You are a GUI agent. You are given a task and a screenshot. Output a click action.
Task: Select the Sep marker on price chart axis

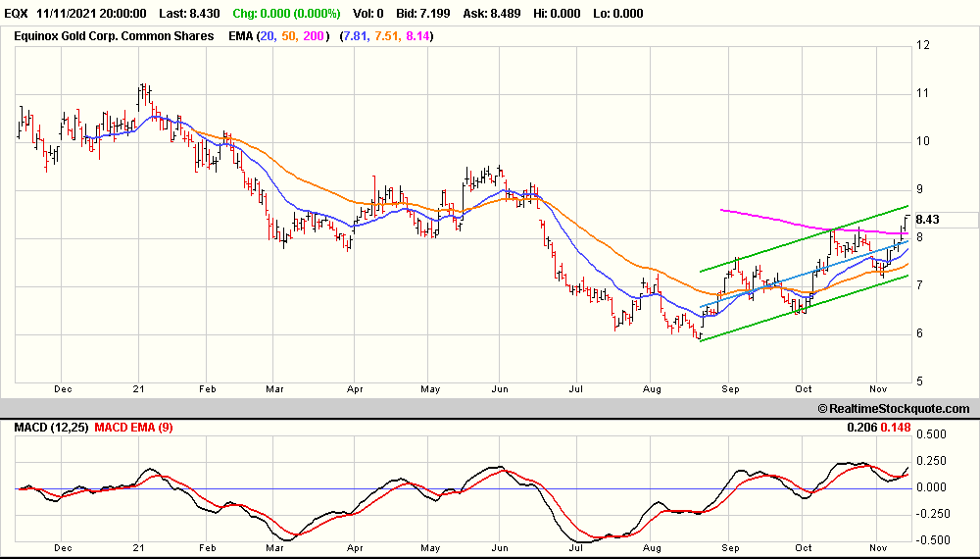(x=731, y=388)
